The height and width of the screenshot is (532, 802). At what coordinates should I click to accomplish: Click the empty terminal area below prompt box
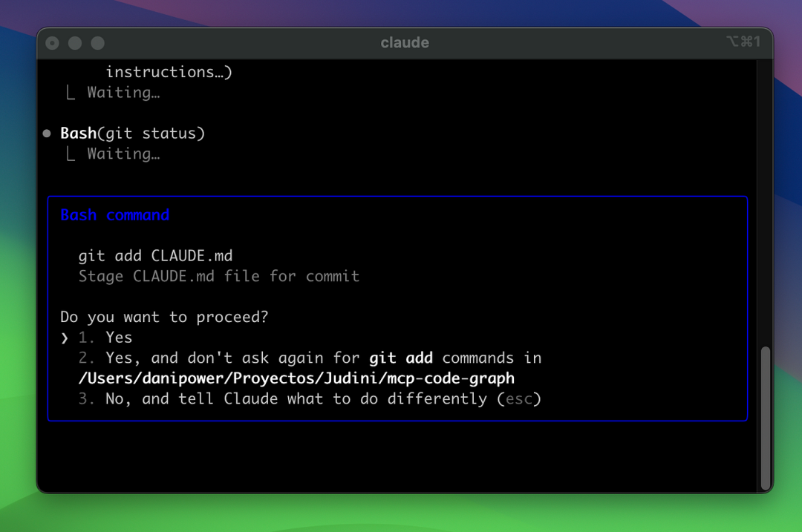397,456
